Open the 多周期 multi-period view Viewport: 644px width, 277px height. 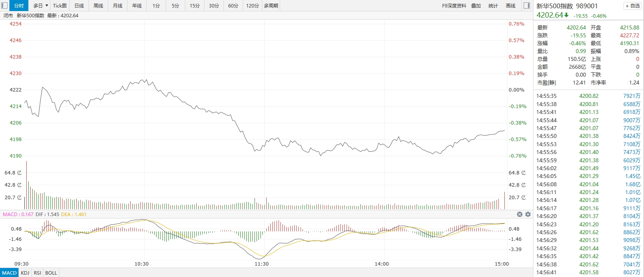pyautogui.click(x=271, y=6)
